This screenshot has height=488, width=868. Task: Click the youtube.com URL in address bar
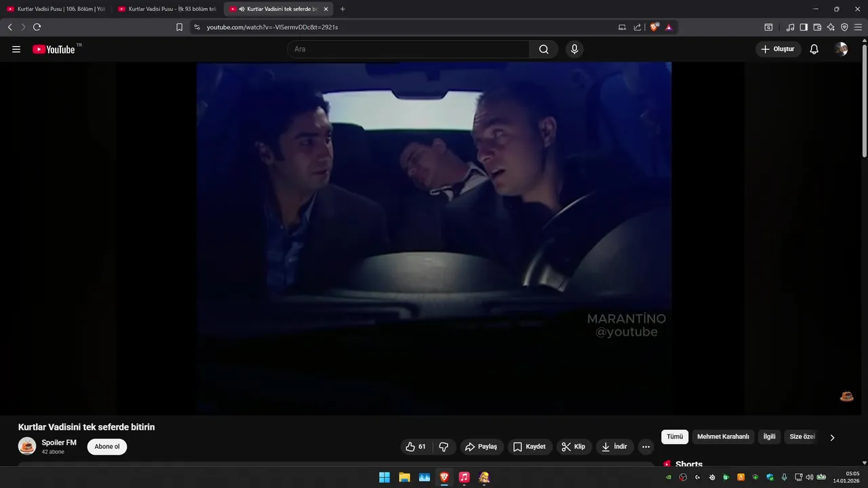click(272, 27)
